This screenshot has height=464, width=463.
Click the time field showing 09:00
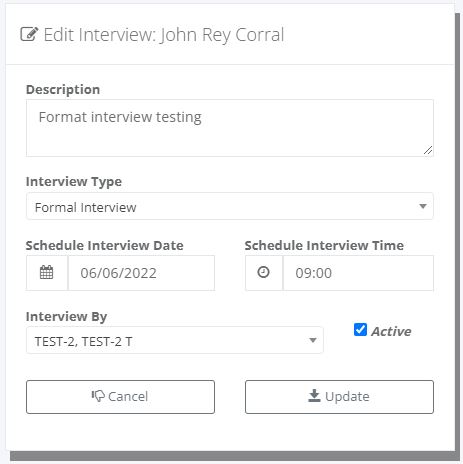(358, 273)
